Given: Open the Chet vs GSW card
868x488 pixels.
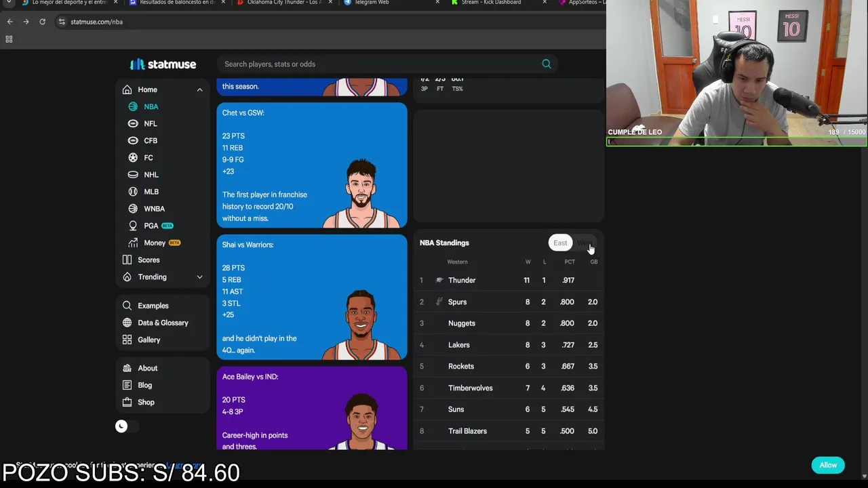Looking at the screenshot, I should click(x=312, y=165).
